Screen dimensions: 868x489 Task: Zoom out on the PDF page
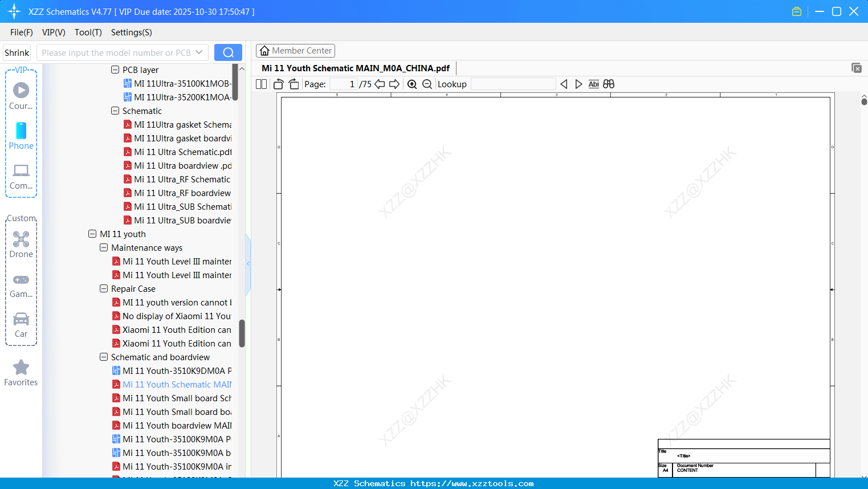coord(427,84)
